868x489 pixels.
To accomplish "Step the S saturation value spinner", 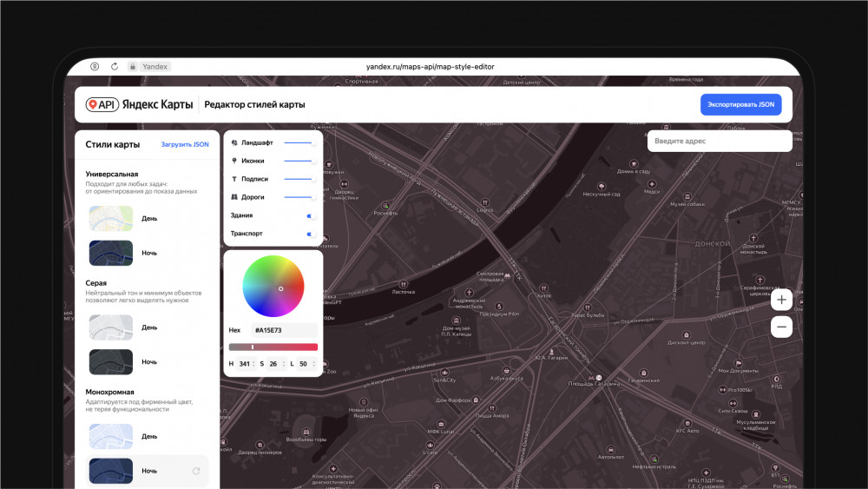I will coord(286,364).
